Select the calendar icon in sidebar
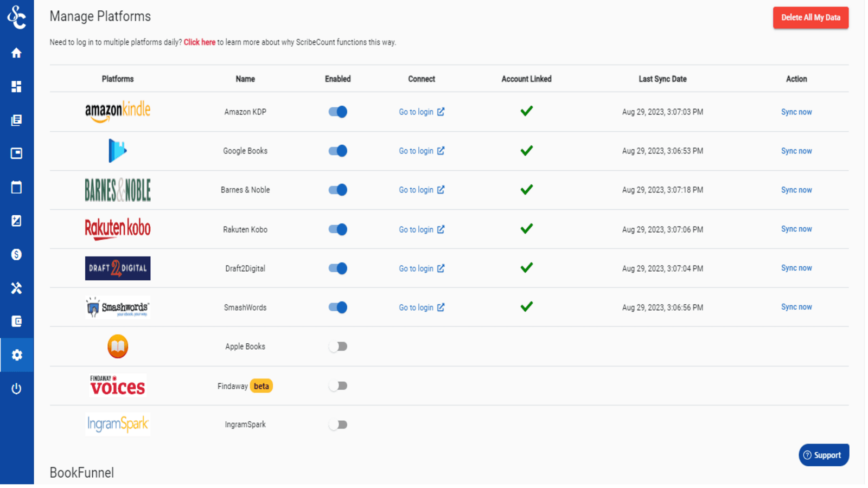The width and height of the screenshot is (868, 488). point(16,188)
